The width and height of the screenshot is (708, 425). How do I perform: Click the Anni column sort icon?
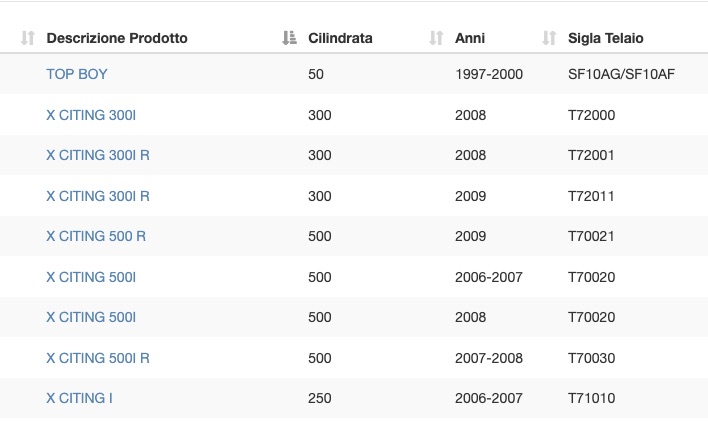[436, 38]
